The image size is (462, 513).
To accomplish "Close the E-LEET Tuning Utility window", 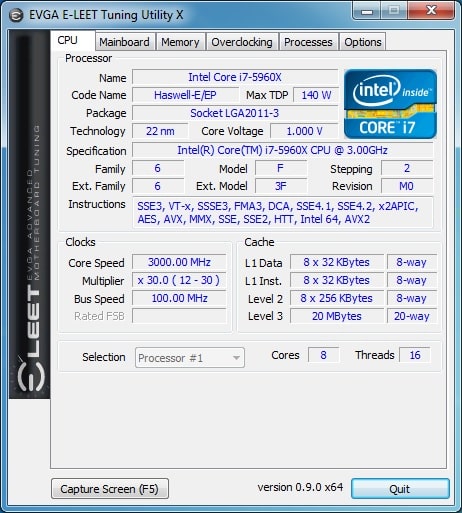I will click(431, 11).
